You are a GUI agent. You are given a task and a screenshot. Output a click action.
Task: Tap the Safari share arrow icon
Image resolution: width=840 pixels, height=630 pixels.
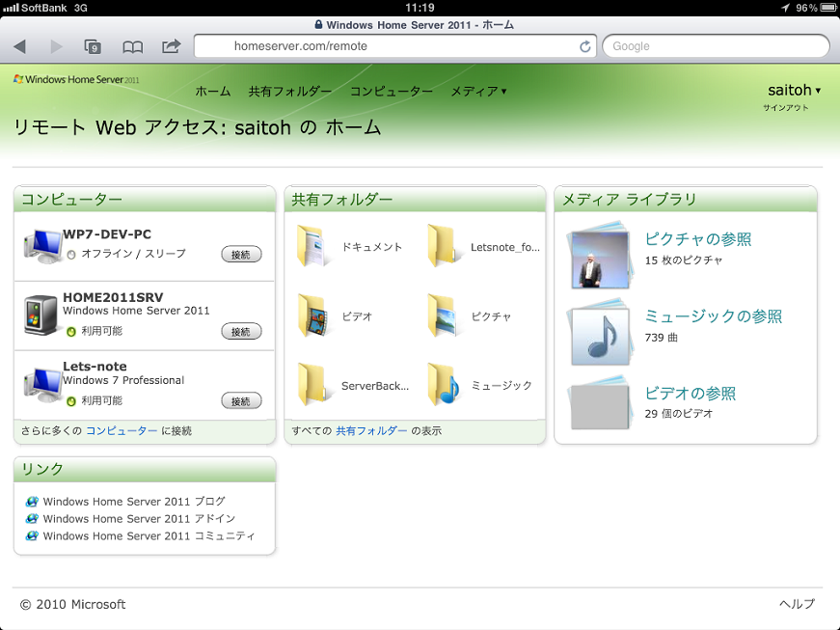172,46
